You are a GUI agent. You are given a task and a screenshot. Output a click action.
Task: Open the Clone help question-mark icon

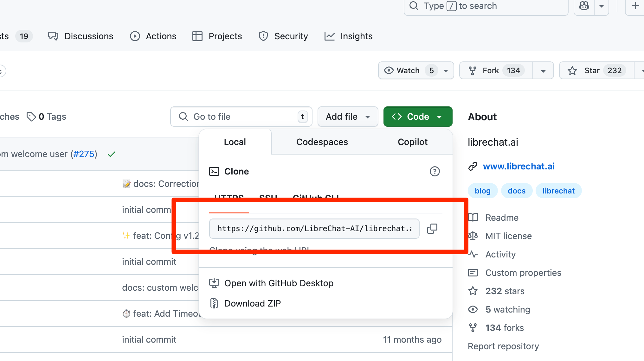(x=435, y=171)
